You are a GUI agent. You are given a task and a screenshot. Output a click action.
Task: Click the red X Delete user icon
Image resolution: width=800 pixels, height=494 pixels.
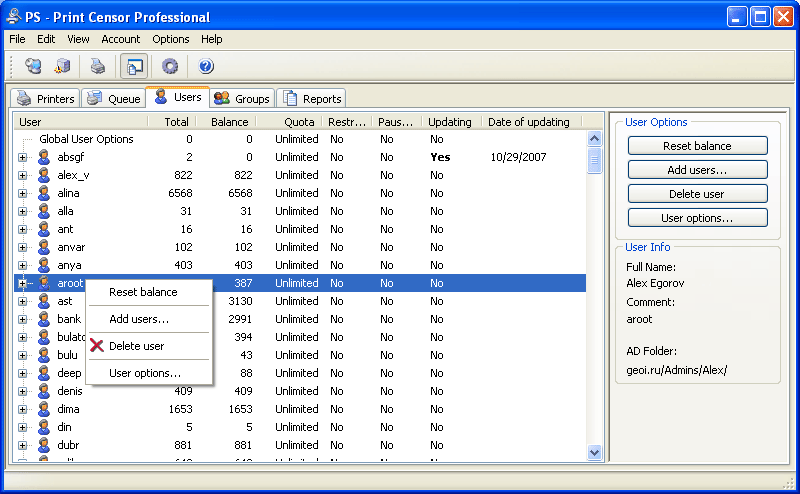click(x=97, y=345)
